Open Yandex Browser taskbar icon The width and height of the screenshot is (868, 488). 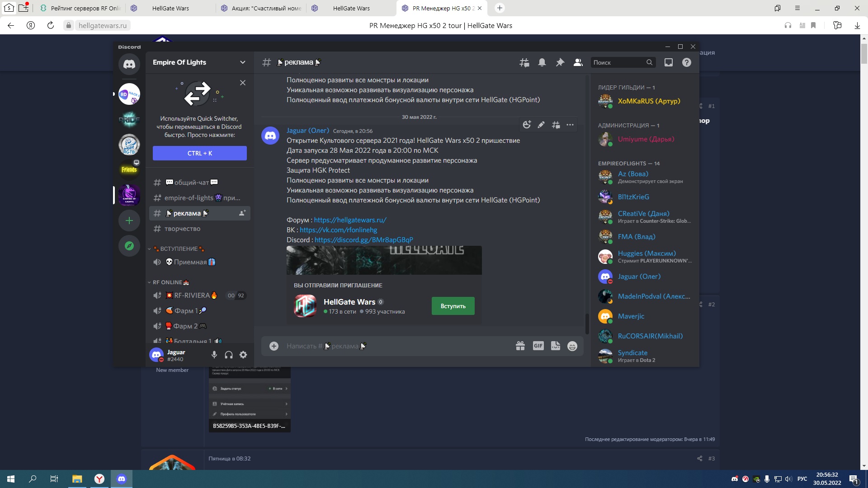(x=99, y=479)
